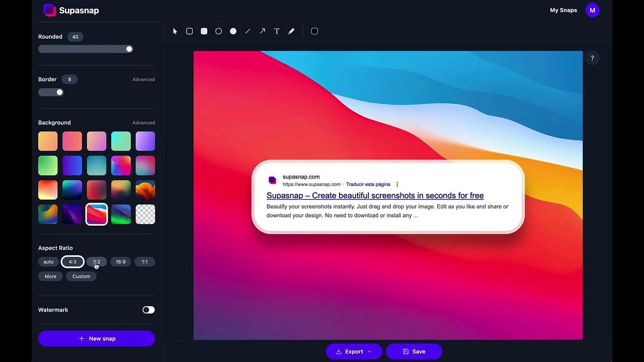This screenshot has height=362, width=644.
Task: Select the Text tool
Action: (277, 31)
